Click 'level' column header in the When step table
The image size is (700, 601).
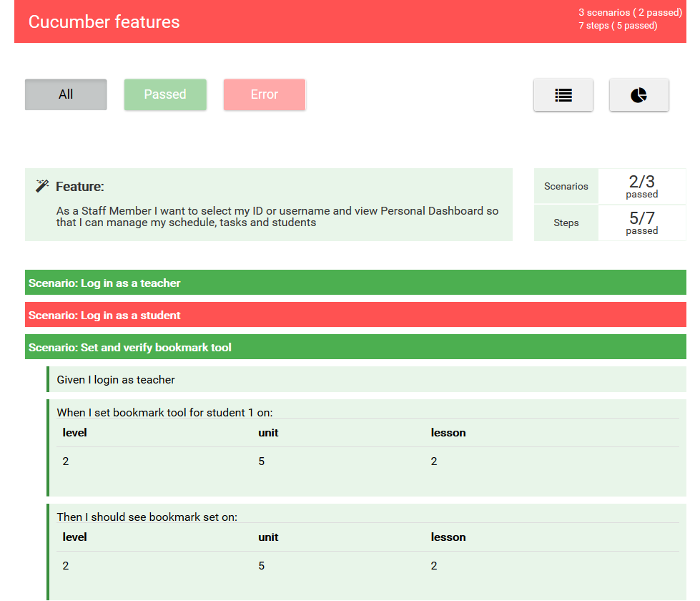[74, 432]
